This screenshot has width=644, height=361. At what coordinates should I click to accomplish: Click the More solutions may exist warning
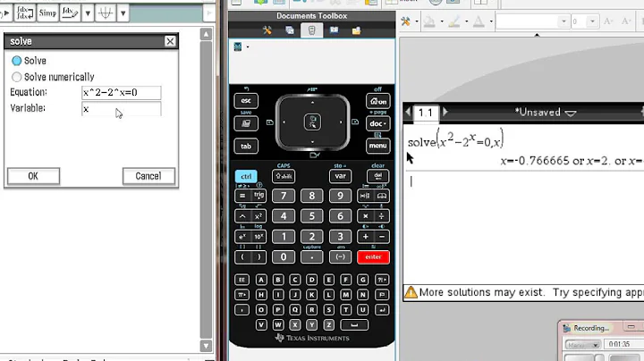[x=523, y=292]
